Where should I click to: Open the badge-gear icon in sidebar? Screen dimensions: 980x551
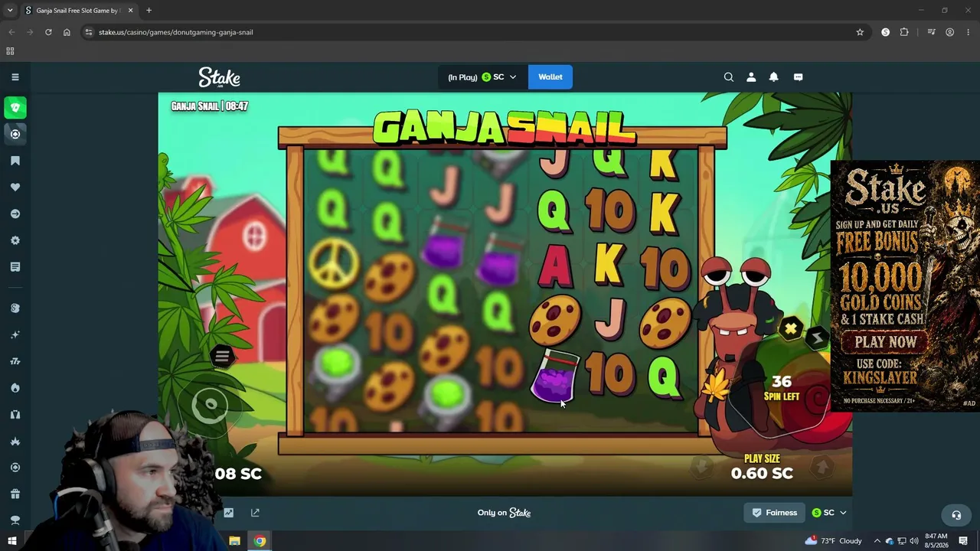(x=15, y=240)
